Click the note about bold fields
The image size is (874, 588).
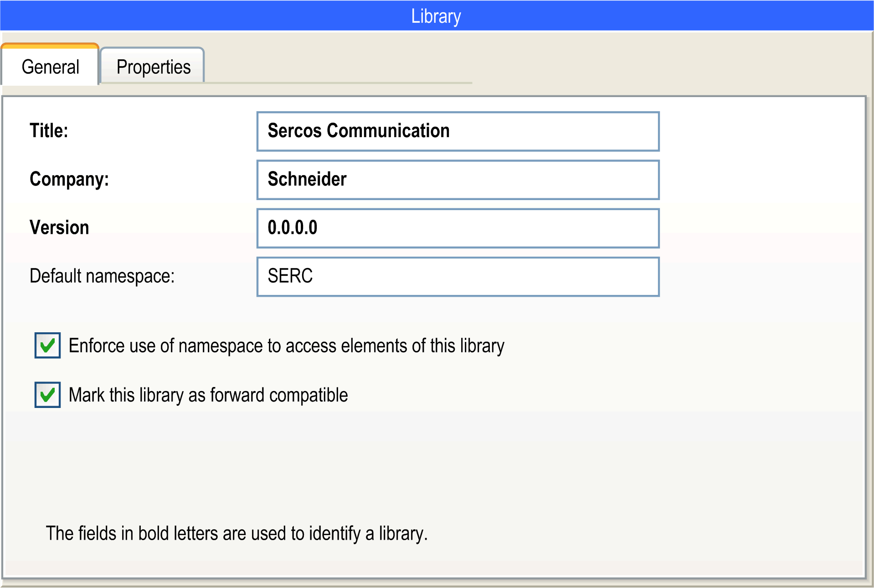(236, 533)
